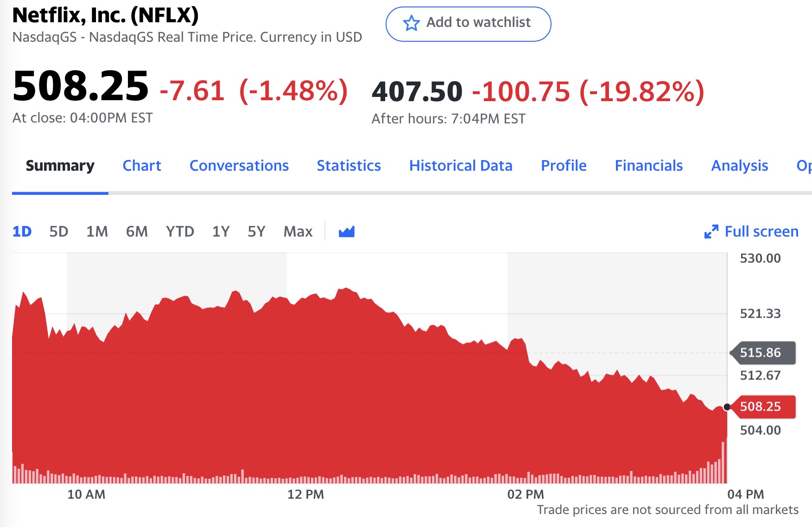
Task: Select the 1Y chart period
Action: click(221, 231)
